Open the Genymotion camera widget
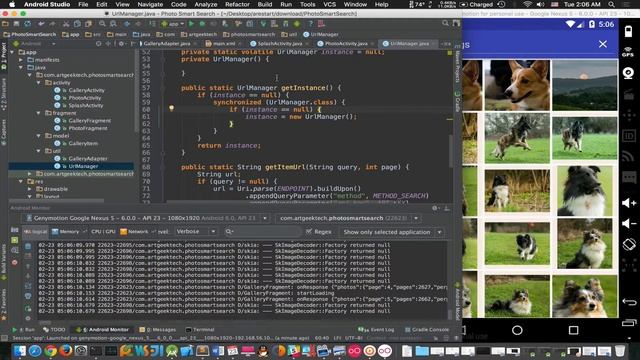 [x=628, y=73]
